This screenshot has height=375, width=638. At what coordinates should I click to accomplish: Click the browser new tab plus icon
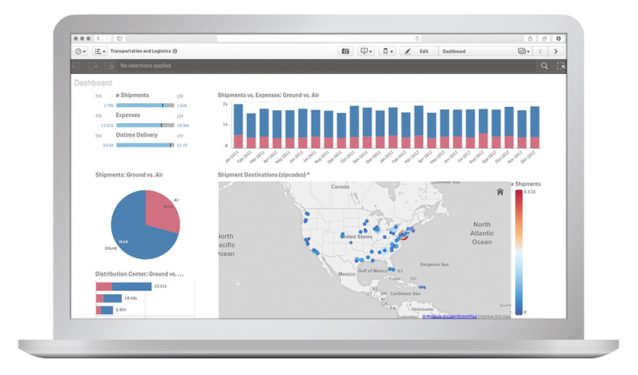tap(558, 39)
